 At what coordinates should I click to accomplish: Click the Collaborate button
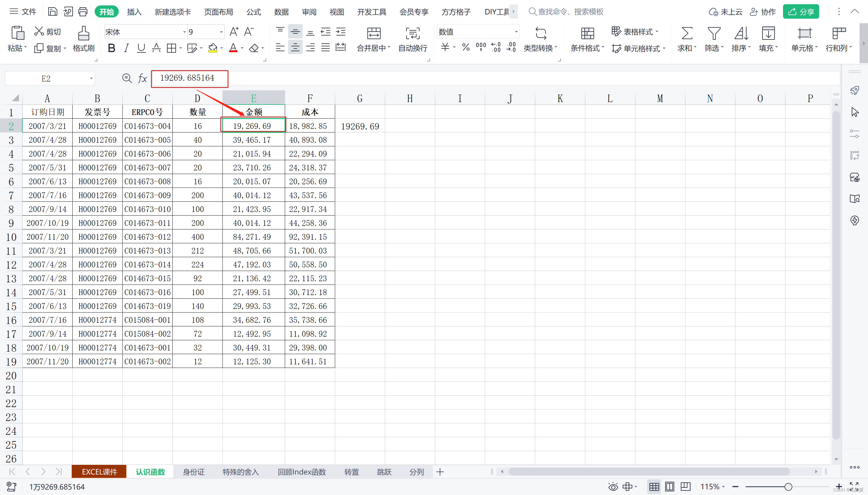763,11
